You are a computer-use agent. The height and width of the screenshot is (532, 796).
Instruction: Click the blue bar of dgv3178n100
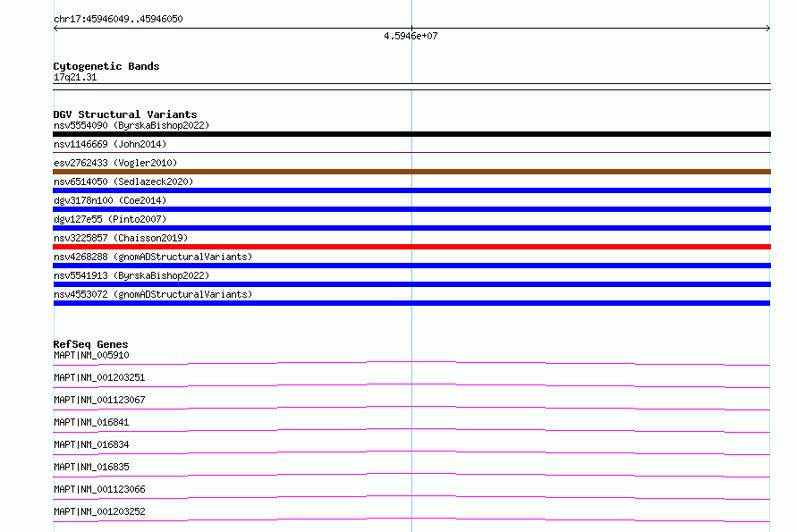tap(411, 209)
